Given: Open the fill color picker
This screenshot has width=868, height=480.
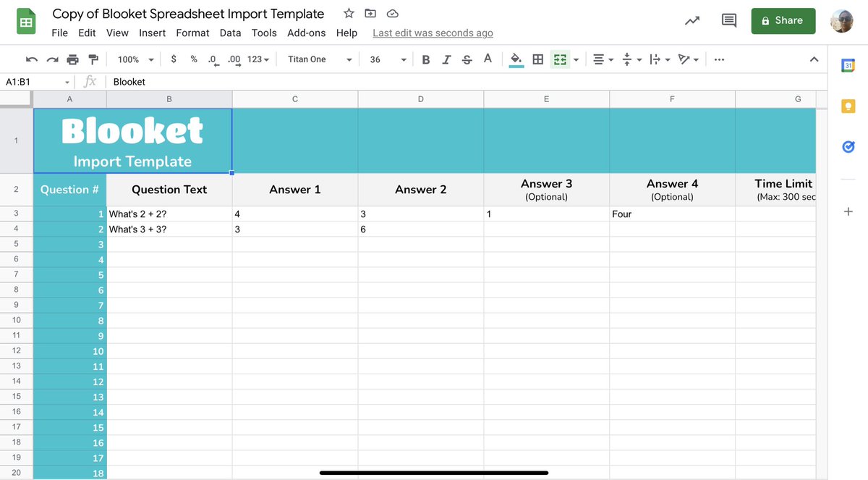Looking at the screenshot, I should [x=516, y=59].
